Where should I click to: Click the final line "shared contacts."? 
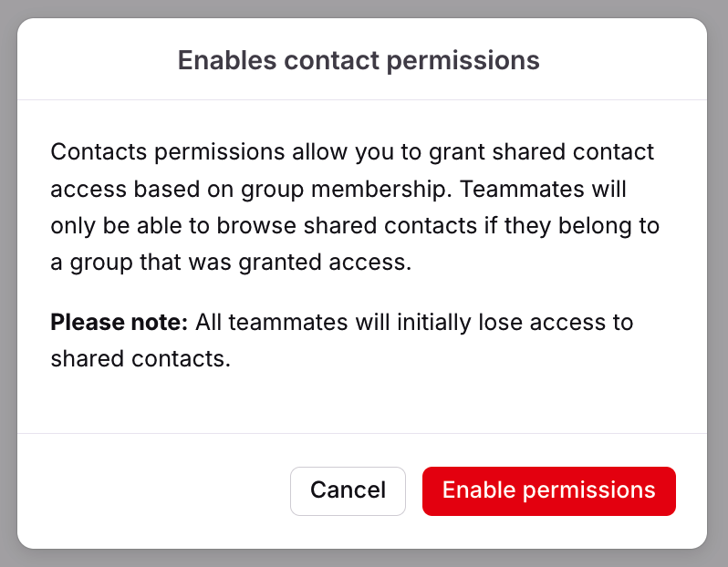tap(140, 358)
